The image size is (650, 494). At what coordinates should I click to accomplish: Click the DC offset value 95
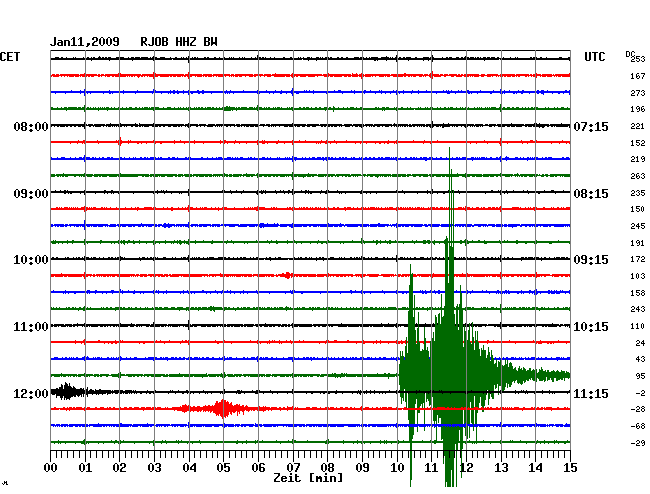[x=640, y=376]
